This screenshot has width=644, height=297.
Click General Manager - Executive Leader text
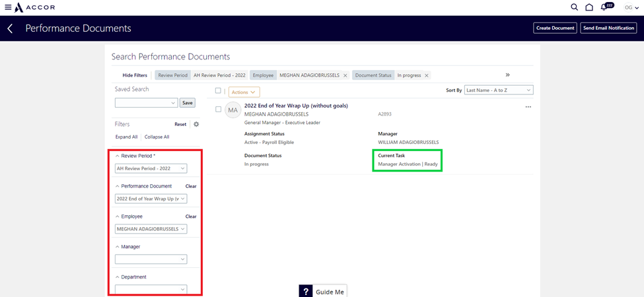point(282,123)
